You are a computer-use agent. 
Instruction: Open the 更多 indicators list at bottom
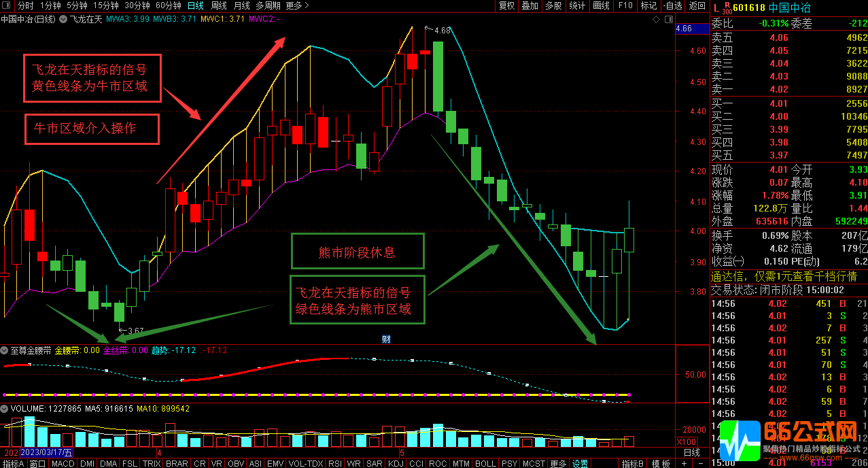coord(558,463)
